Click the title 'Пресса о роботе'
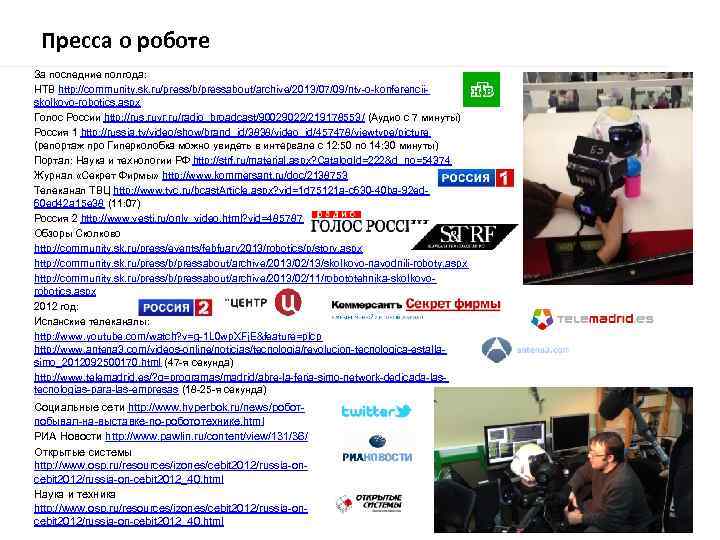The width and height of the screenshot is (720, 540). pyautogui.click(x=125, y=40)
